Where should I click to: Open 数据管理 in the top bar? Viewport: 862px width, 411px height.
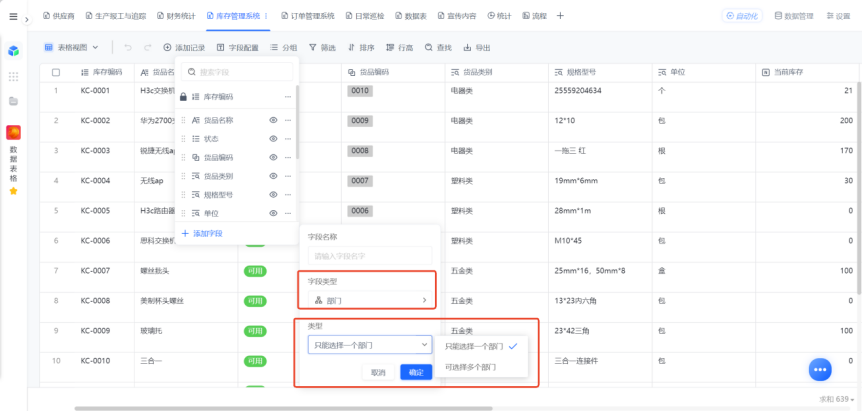coord(794,16)
